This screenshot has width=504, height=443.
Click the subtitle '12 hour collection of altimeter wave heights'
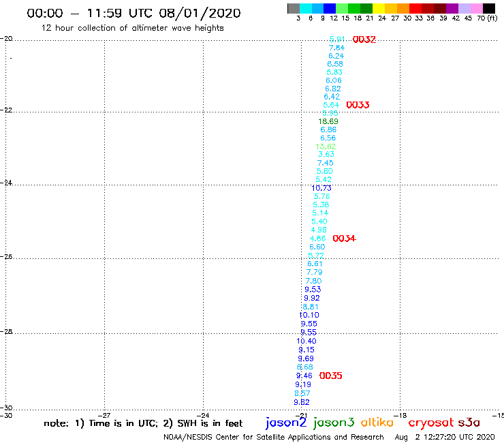132,28
